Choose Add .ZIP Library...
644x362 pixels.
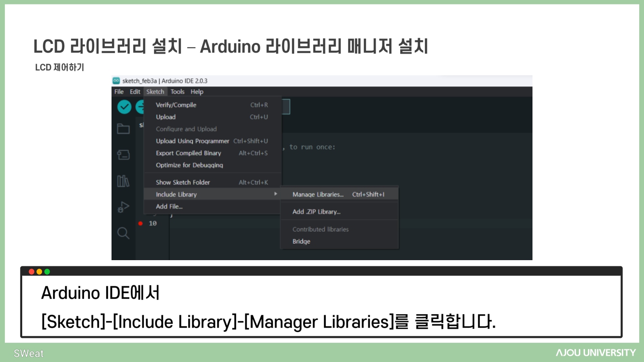(339, 212)
